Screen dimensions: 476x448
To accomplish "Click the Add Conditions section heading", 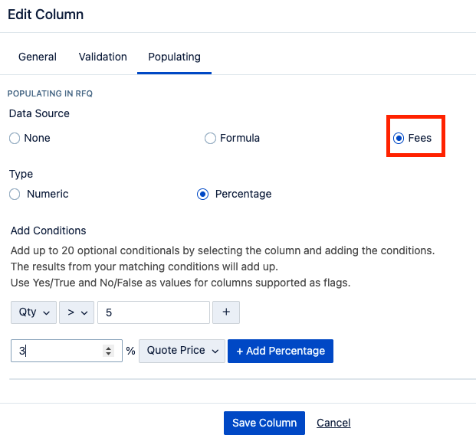I will click(48, 231).
